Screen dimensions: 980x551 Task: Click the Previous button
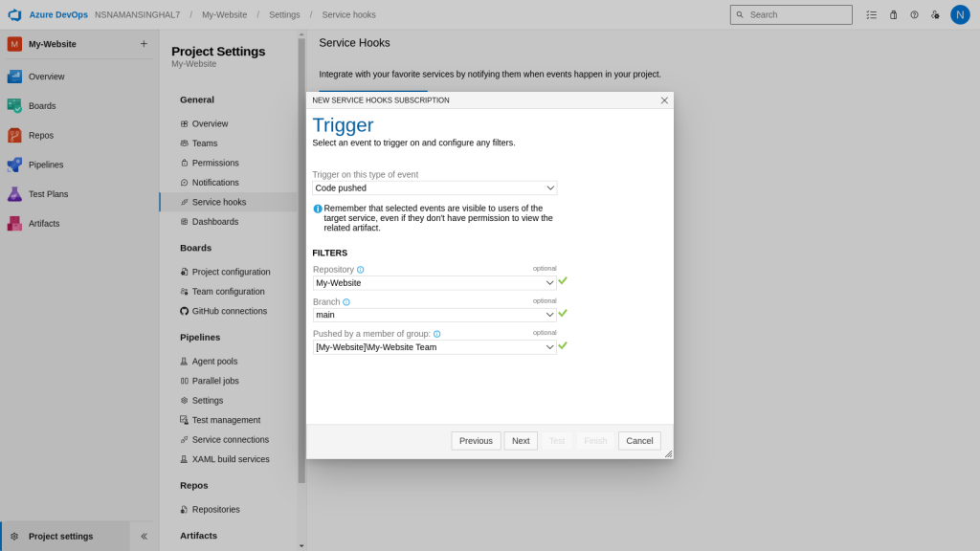[x=476, y=441]
